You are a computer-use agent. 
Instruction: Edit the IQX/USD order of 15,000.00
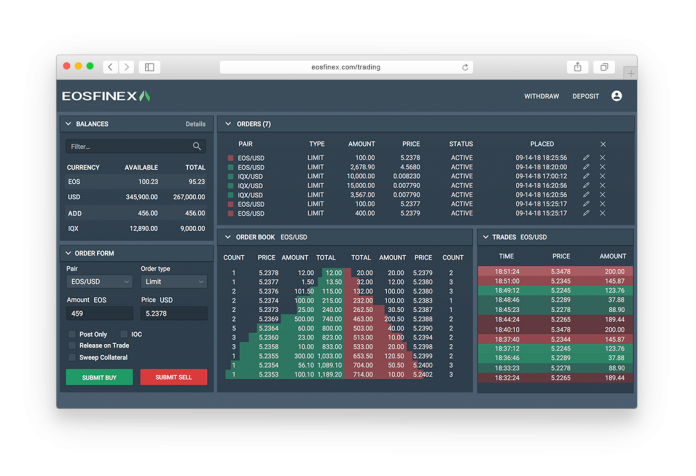click(586, 186)
